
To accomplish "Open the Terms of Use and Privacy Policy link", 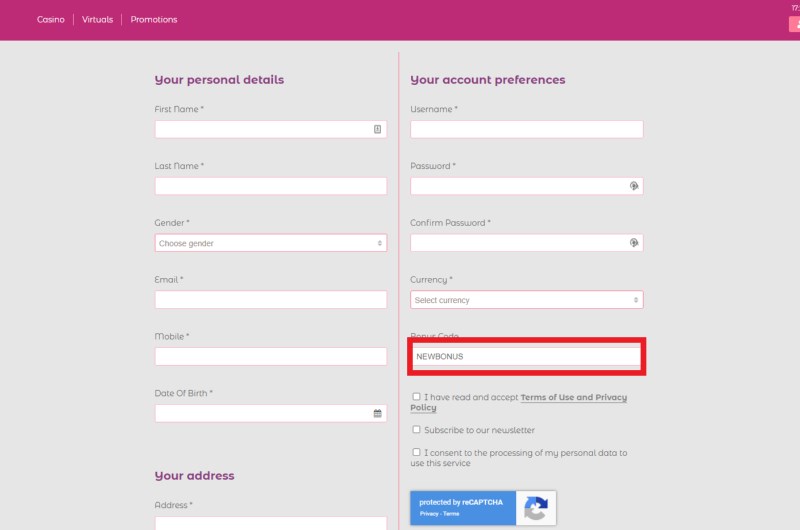I will coord(519,402).
